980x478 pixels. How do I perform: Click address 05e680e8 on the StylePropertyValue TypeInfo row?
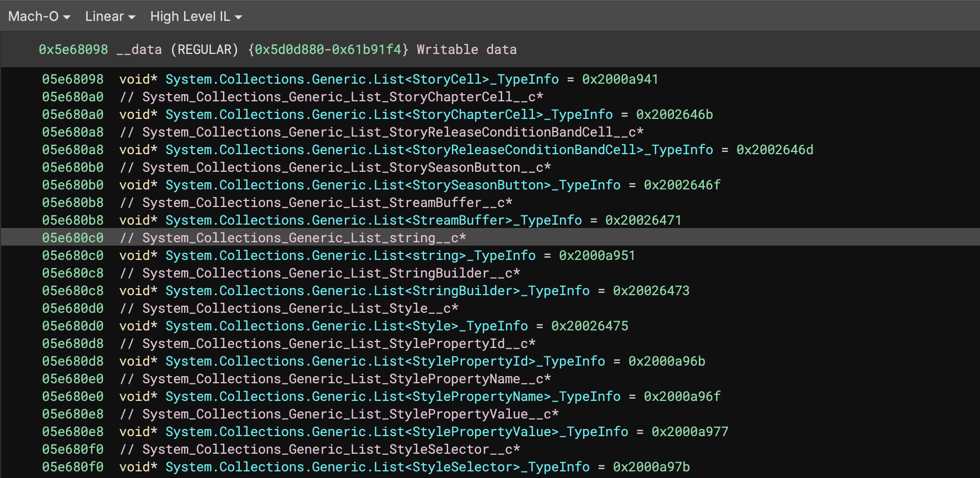(73, 432)
